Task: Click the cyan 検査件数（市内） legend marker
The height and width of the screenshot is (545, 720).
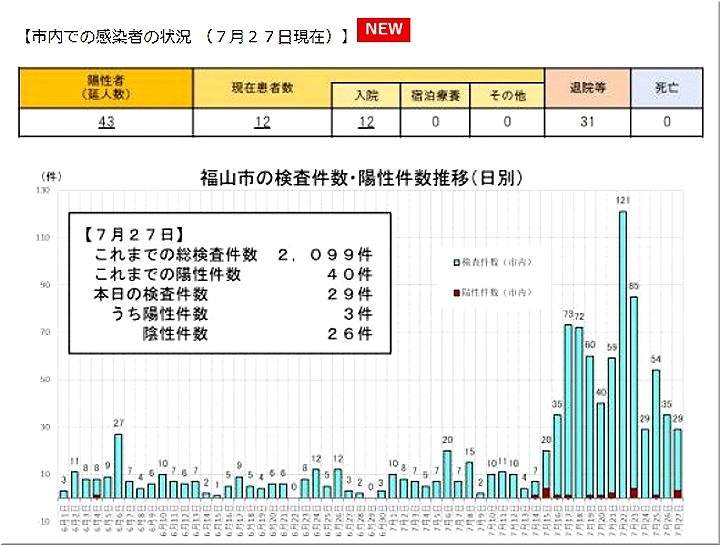Action: click(457, 262)
